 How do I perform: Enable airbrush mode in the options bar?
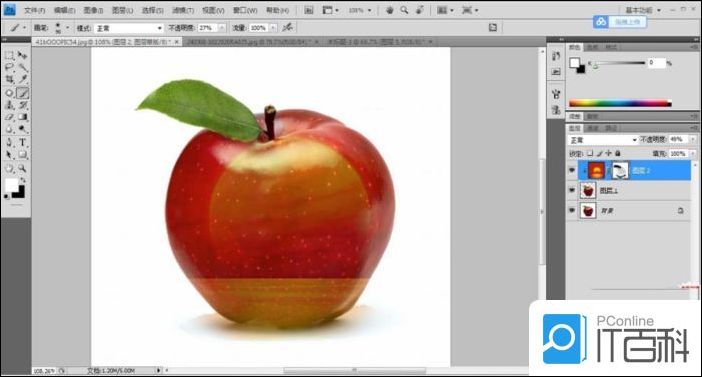pyautogui.click(x=287, y=28)
